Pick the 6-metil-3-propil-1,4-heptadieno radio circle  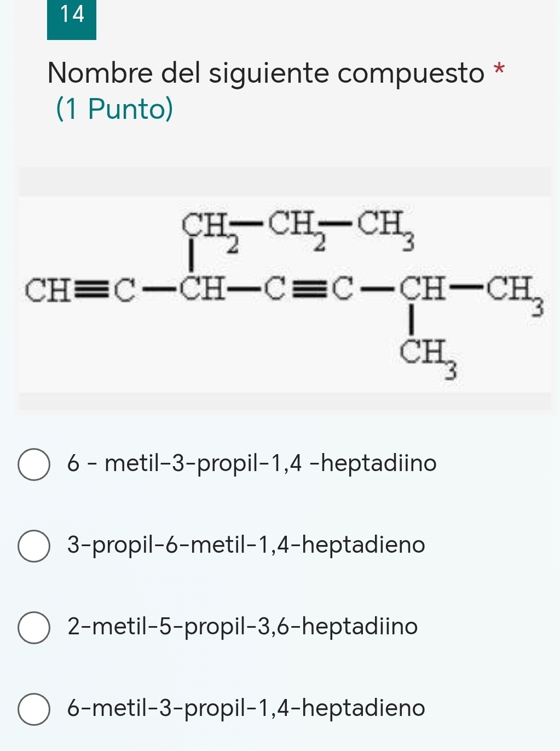coord(34,709)
